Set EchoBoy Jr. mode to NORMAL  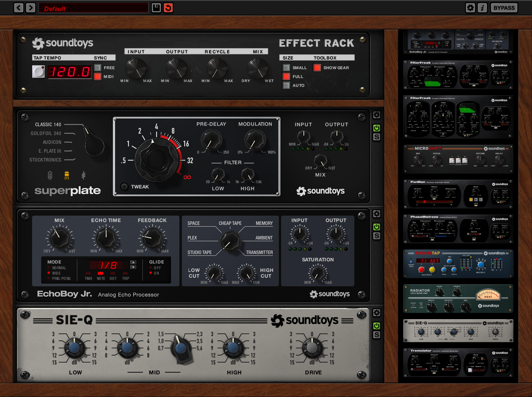pos(56,268)
